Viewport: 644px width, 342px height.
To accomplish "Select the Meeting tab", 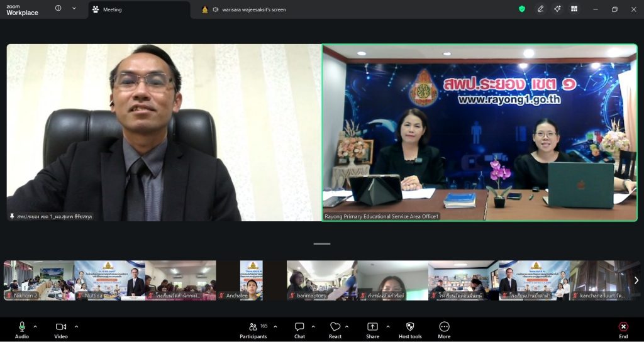I will coord(112,10).
